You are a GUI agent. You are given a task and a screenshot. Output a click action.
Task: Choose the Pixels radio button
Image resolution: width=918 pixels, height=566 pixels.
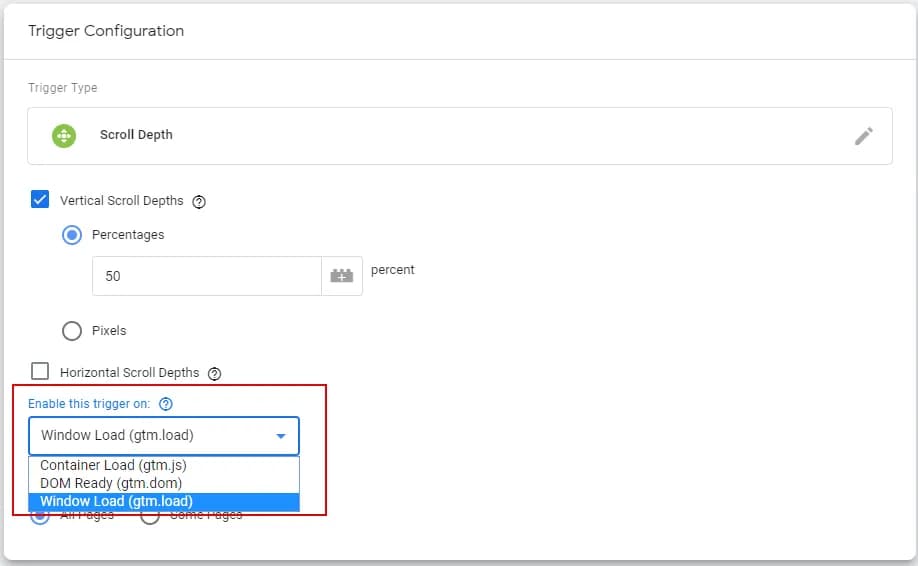click(72, 331)
